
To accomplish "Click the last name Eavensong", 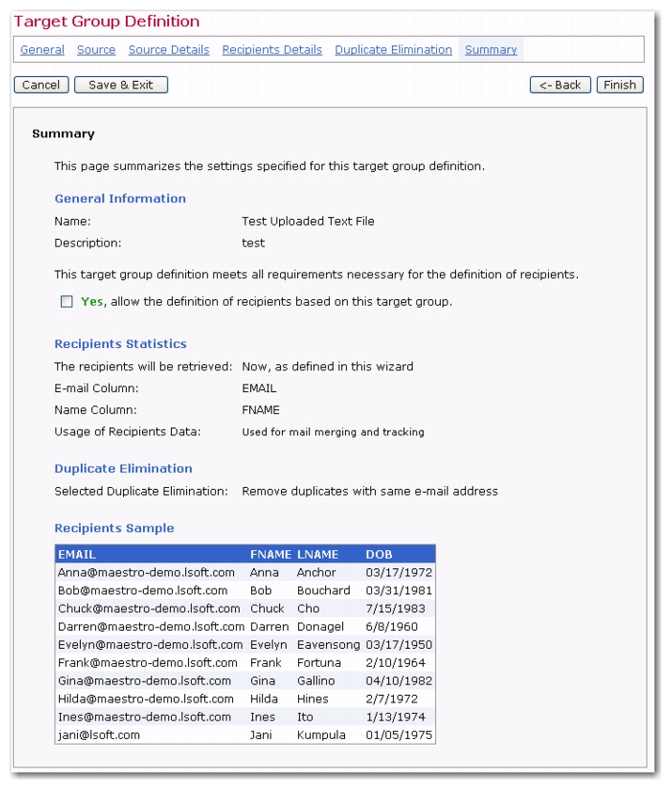I will pos(328,645).
